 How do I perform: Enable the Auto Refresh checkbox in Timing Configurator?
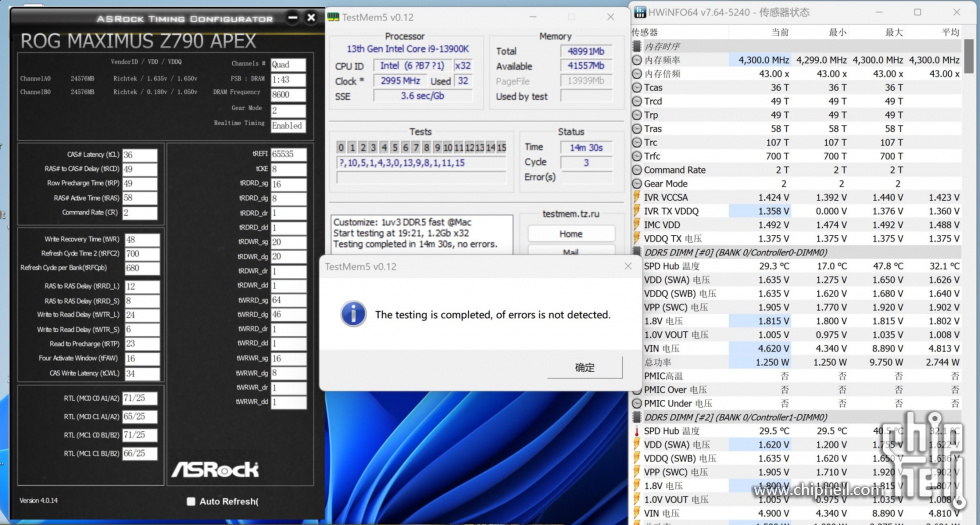191,501
